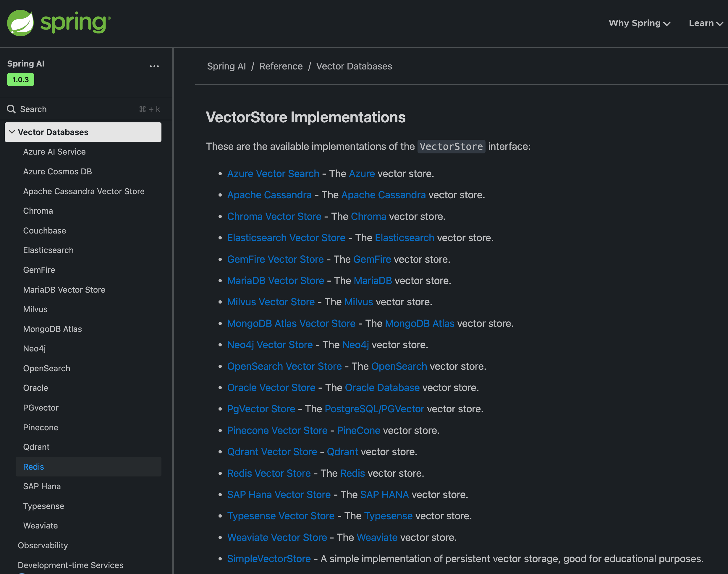The image size is (728, 574).
Task: Click the Weaviate Vector Store link
Action: 277,537
